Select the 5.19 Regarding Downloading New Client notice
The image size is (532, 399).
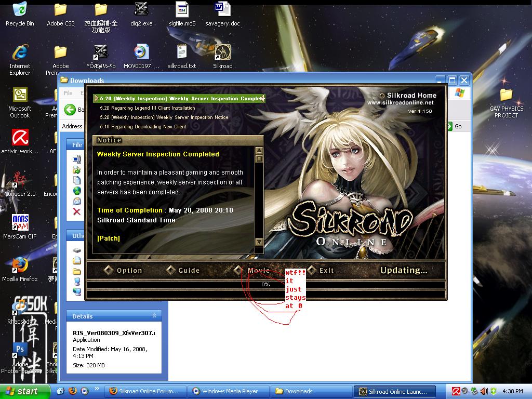coord(143,127)
